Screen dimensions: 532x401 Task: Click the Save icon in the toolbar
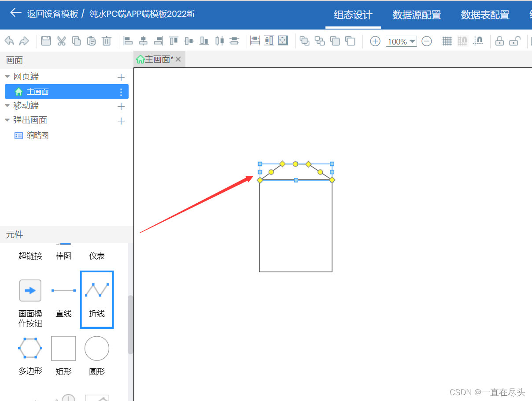tap(47, 41)
